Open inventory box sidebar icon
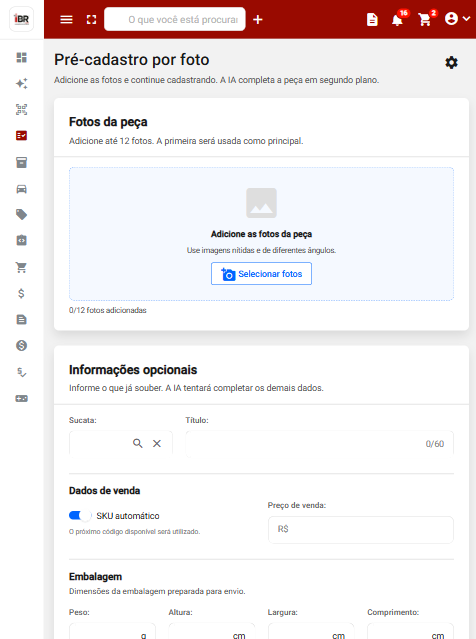476x639 pixels. [x=22, y=162]
